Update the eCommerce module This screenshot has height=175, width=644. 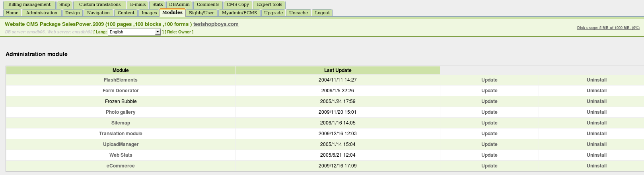tap(489, 166)
